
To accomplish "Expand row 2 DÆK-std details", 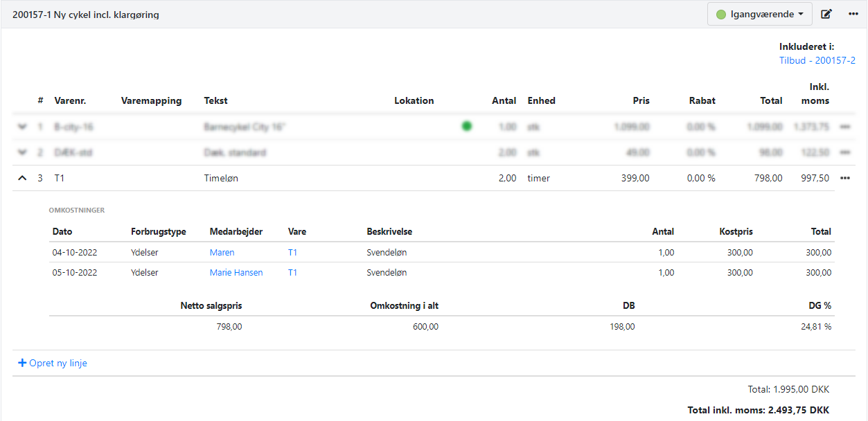I will [22, 152].
